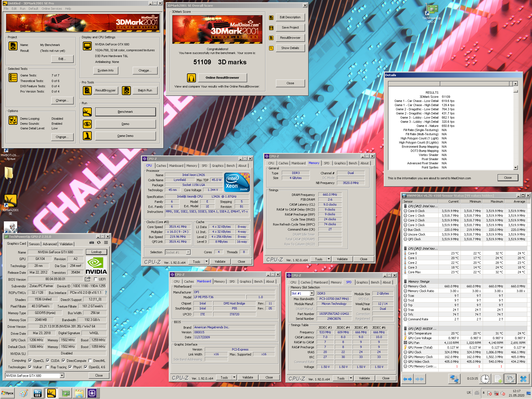Click the Benchmark run icon in 3DMark

87,112
